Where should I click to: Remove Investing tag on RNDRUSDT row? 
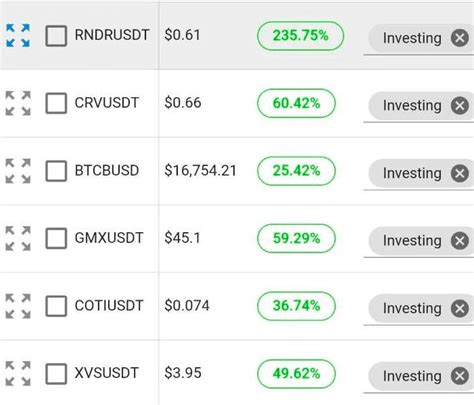click(x=460, y=38)
